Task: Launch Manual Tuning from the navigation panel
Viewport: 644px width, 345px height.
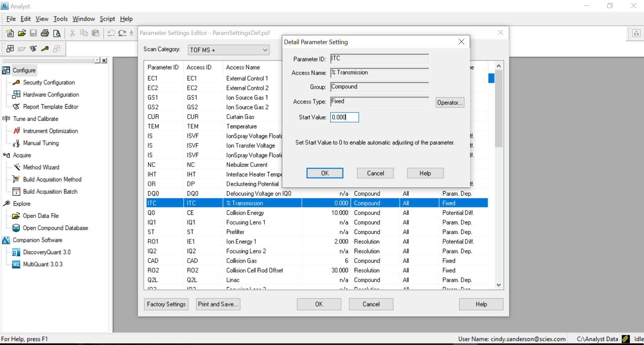Action: click(41, 143)
